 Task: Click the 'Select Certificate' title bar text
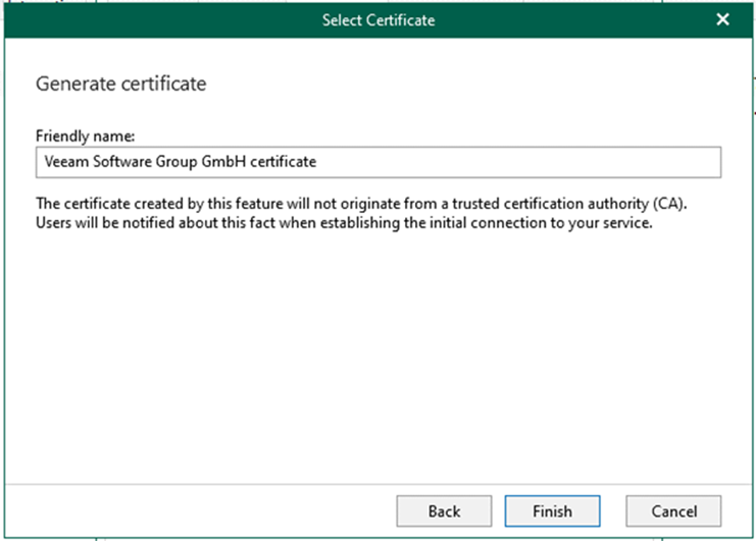(x=378, y=20)
